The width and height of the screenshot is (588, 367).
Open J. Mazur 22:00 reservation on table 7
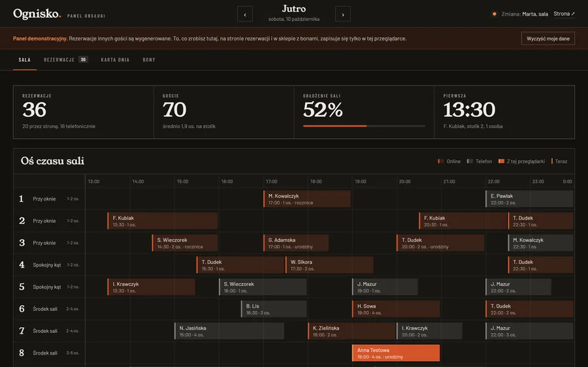coord(529,331)
